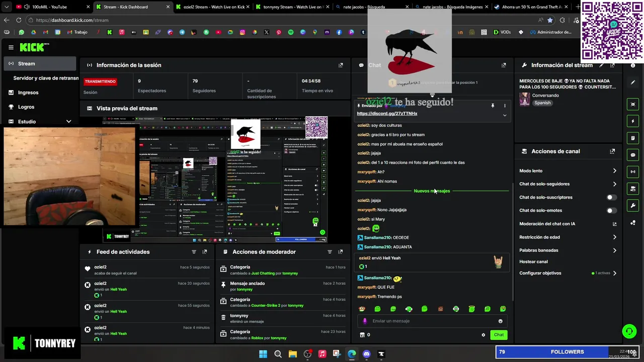The height and width of the screenshot is (362, 644).
Task: Click the Kick logo in the header
Action: pos(34,47)
